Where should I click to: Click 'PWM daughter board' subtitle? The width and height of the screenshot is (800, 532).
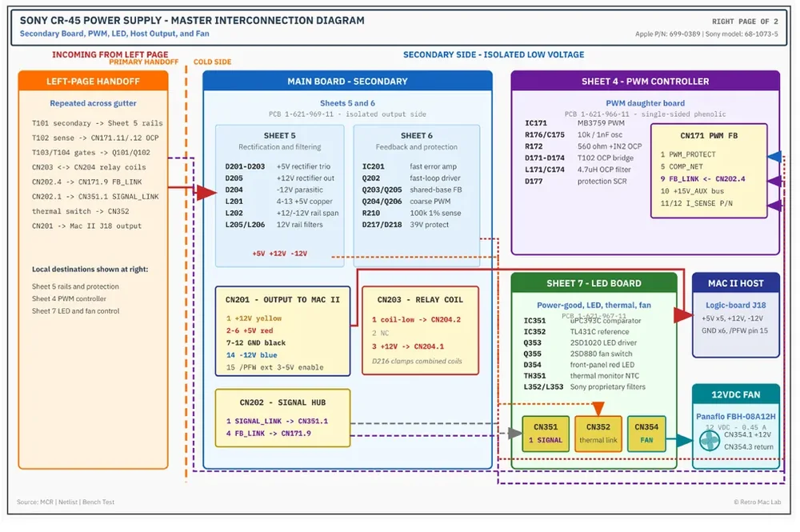click(x=645, y=103)
